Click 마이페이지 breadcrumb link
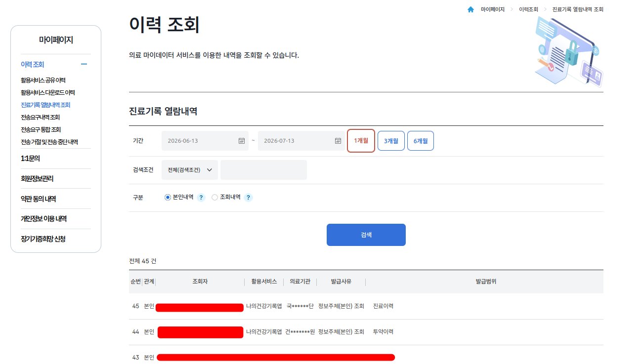The width and height of the screenshot is (643, 364). tap(493, 9)
